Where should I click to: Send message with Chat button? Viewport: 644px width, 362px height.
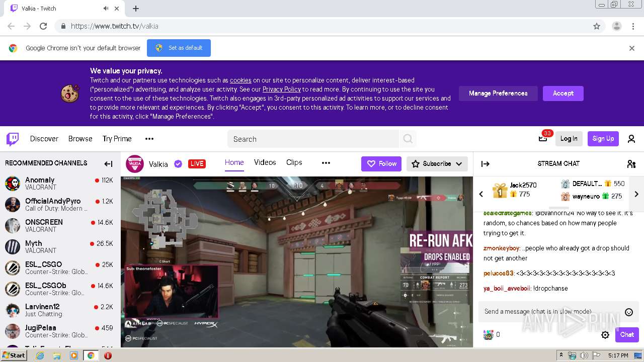[627, 335]
